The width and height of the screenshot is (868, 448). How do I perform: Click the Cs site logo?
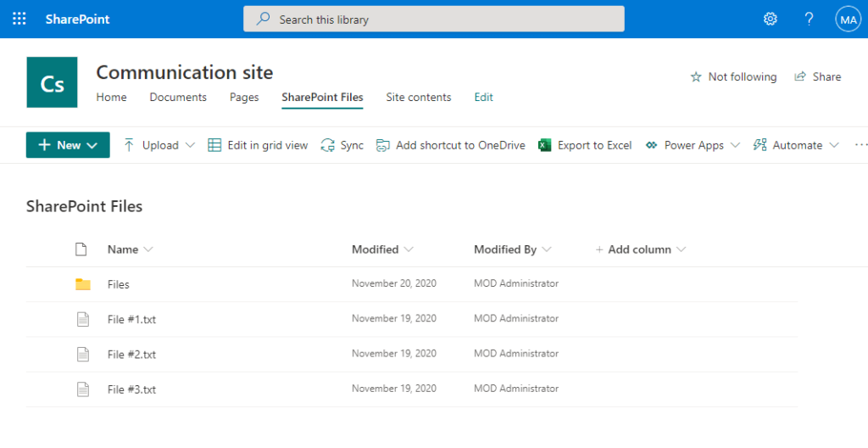point(52,82)
